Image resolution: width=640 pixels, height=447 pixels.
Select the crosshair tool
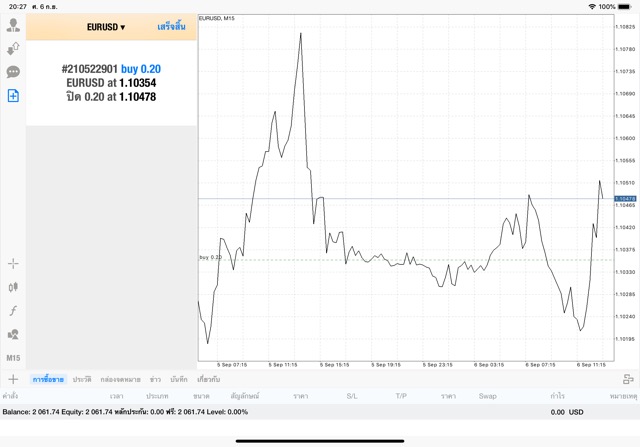tap(13, 263)
